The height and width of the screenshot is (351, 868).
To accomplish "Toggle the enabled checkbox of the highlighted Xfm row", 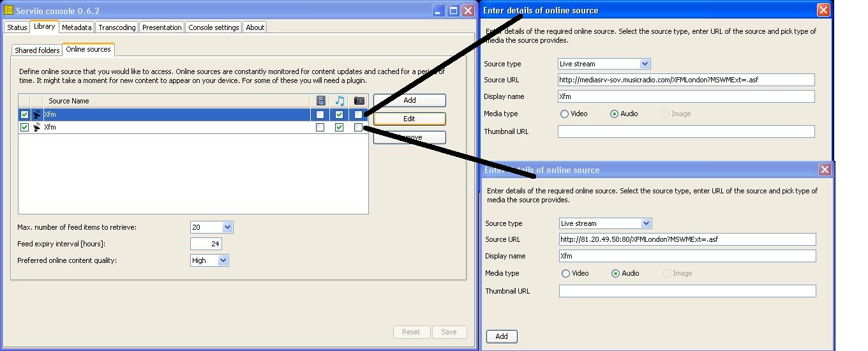I will click(x=25, y=115).
